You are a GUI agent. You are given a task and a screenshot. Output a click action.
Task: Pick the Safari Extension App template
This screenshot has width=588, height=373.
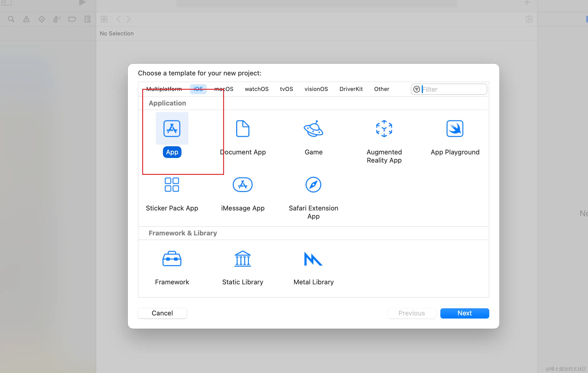(x=313, y=185)
